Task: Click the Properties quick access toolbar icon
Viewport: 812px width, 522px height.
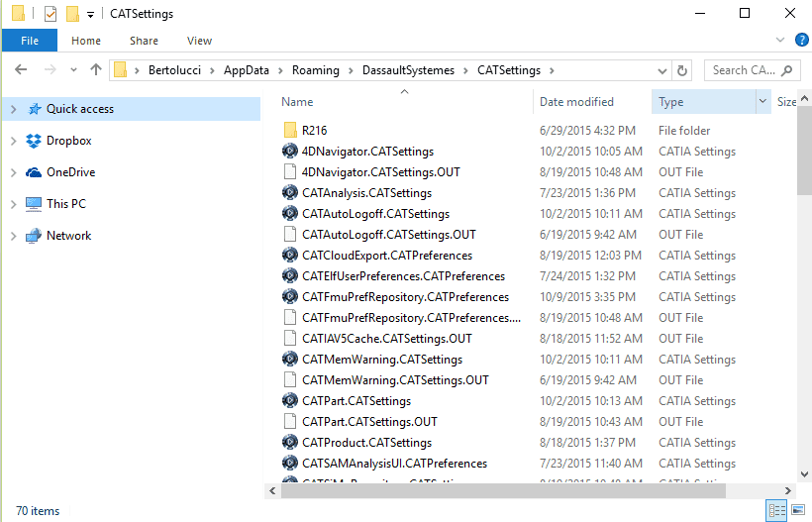Action: pyautogui.click(x=51, y=14)
